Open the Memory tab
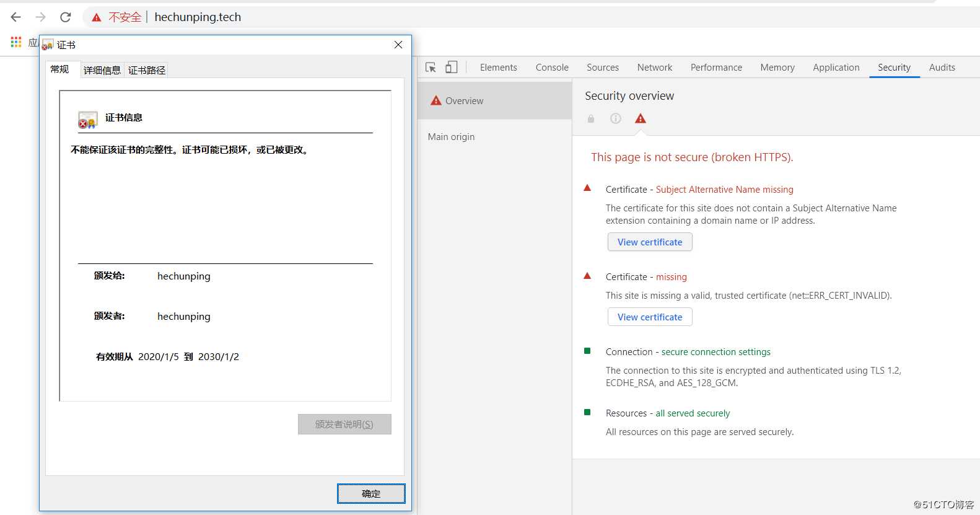Viewport: 980px width, 515px height. pyautogui.click(x=777, y=68)
